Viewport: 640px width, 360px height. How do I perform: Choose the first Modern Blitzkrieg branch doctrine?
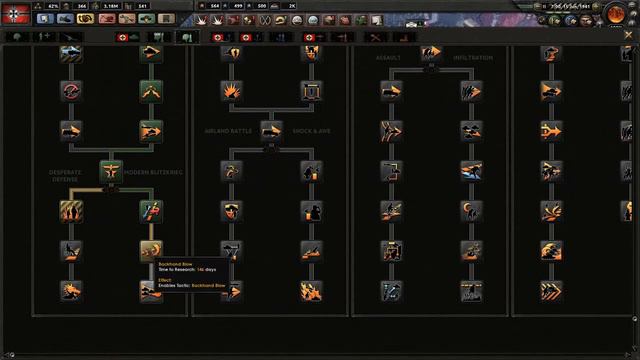[151, 211]
